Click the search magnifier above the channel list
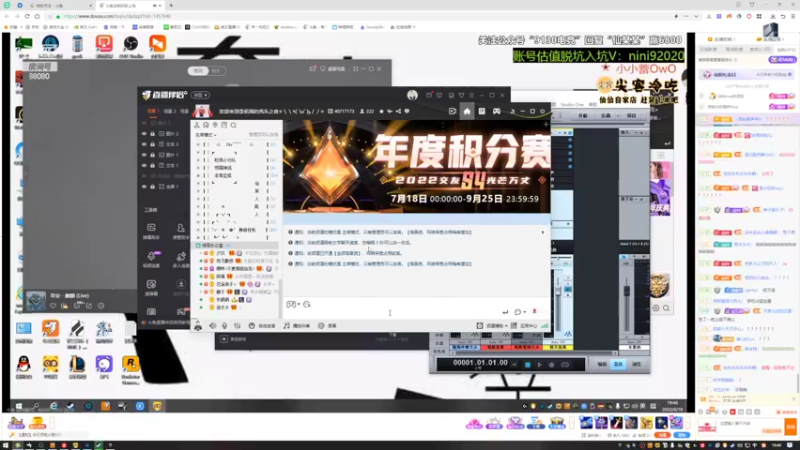Image resolution: width=800 pixels, height=450 pixels. (234, 125)
